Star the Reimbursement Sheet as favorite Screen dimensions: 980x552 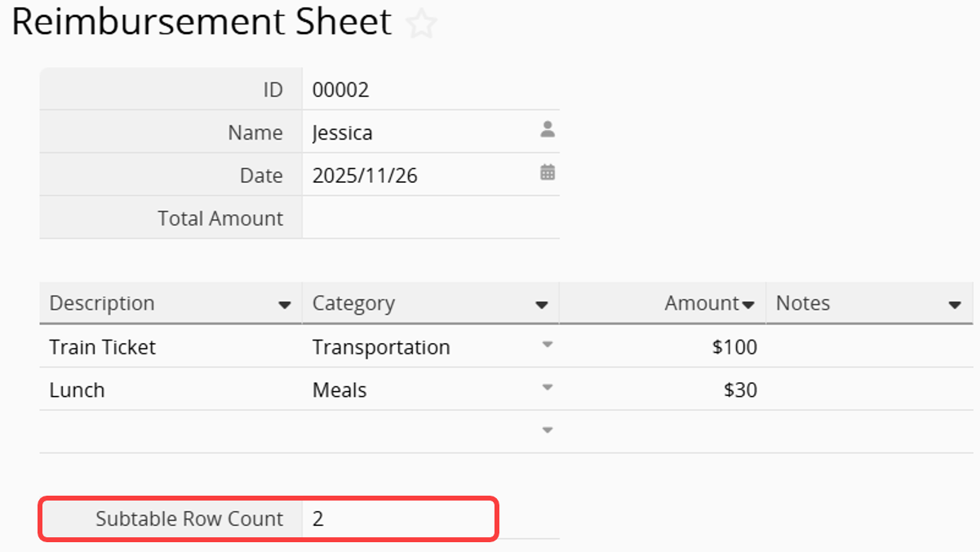[x=421, y=24]
